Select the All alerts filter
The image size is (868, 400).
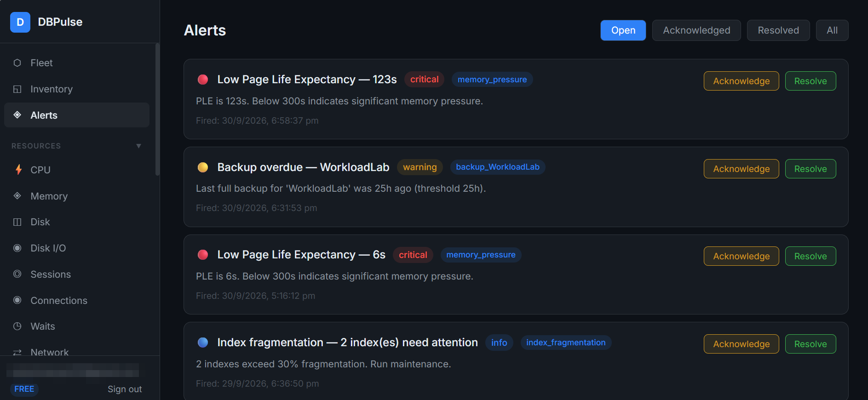coord(832,30)
